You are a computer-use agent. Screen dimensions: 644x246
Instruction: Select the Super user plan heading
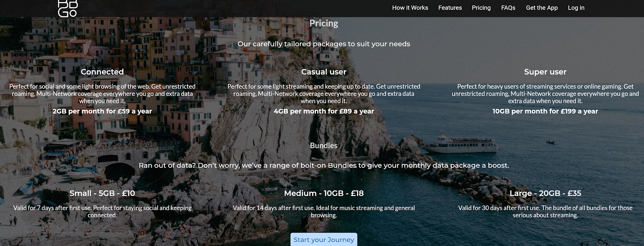point(545,72)
